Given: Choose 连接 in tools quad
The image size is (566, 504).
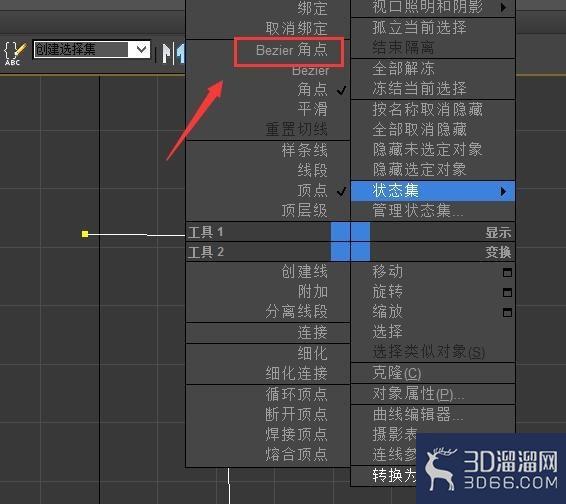Looking at the screenshot, I should click(x=312, y=333).
